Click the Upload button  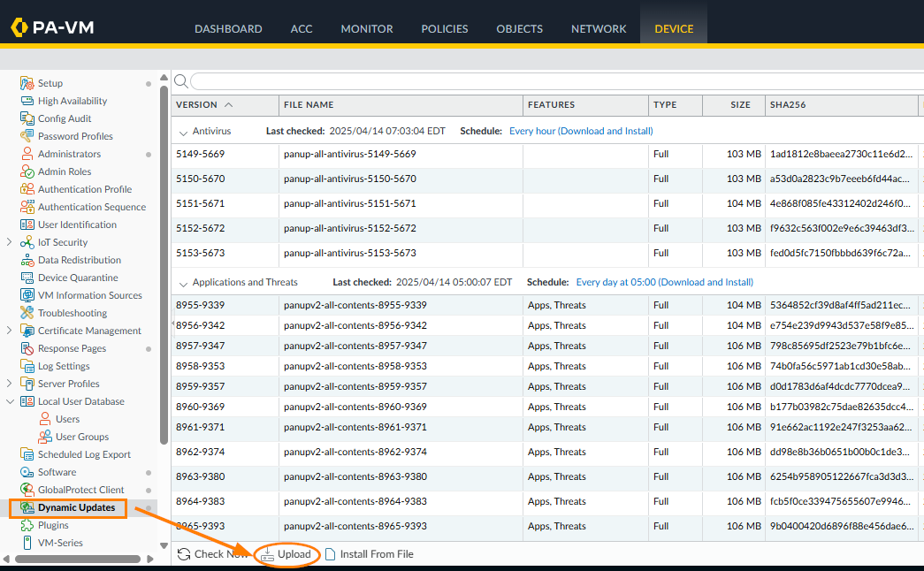pyautogui.click(x=286, y=554)
